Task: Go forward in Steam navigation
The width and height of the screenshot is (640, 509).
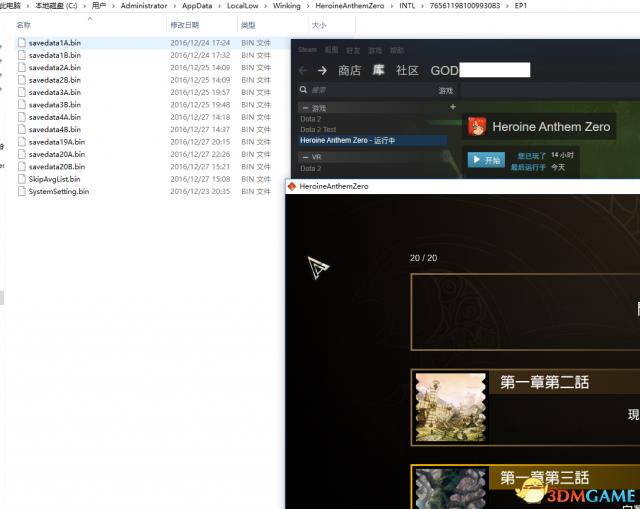Action: [x=322, y=71]
